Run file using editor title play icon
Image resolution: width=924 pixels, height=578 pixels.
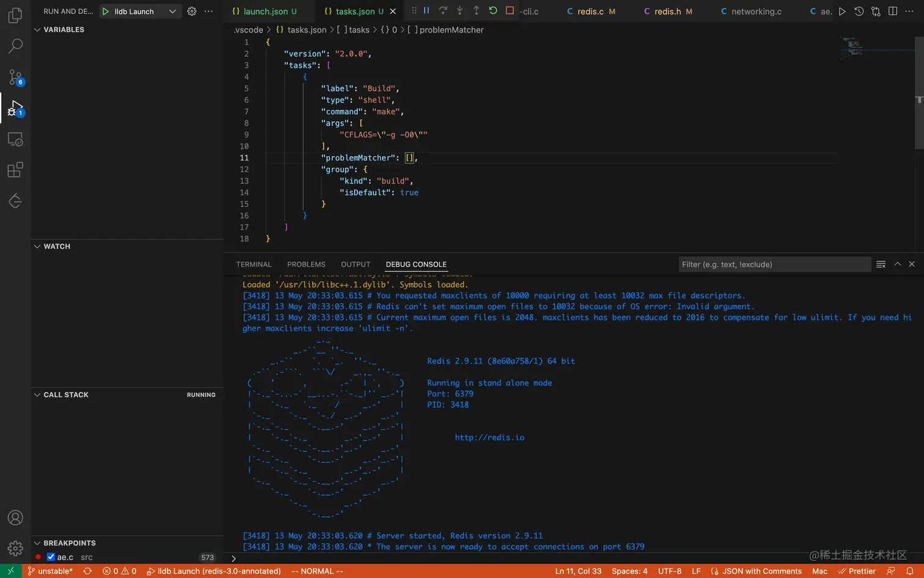click(842, 11)
